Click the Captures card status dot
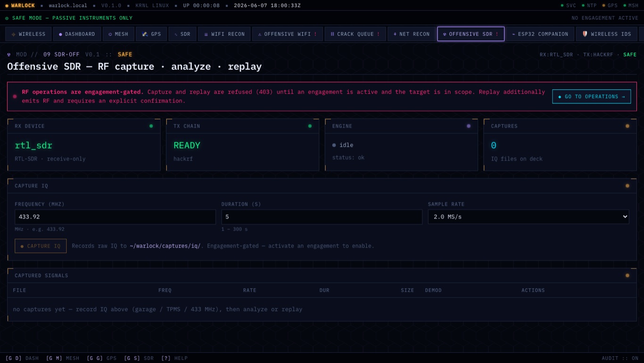Viewport: 644px width, 363px height. point(627,126)
